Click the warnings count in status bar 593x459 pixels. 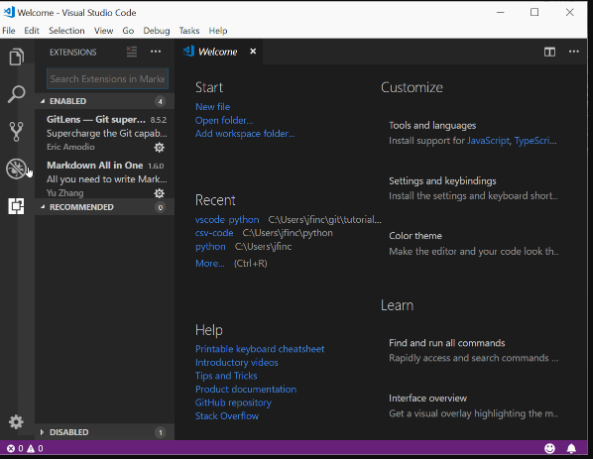coord(35,448)
